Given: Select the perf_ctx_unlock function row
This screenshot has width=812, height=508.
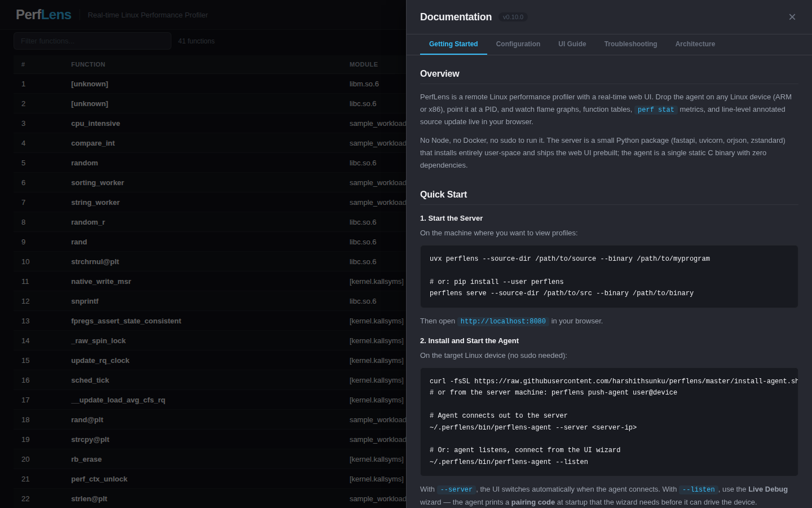Looking at the screenshot, I should [x=210, y=479].
